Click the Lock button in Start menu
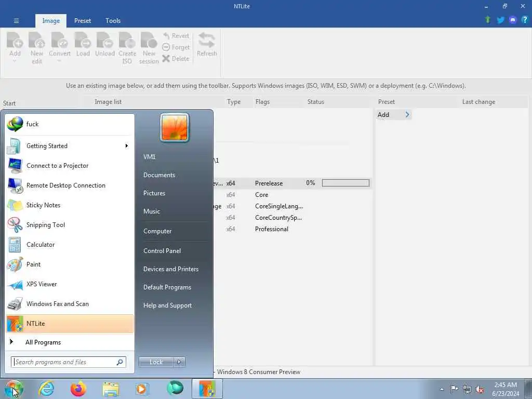The height and width of the screenshot is (399, 532). tap(156, 362)
